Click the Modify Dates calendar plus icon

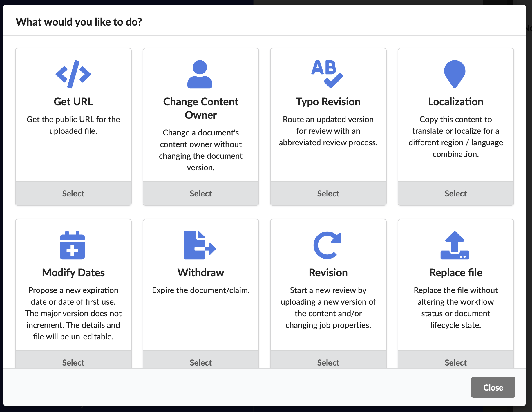click(x=72, y=245)
